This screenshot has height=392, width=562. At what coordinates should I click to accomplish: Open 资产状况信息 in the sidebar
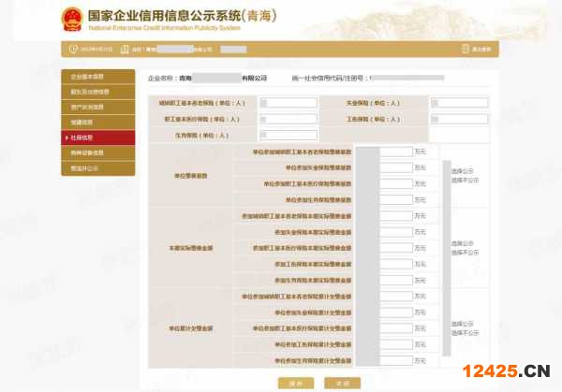97,107
